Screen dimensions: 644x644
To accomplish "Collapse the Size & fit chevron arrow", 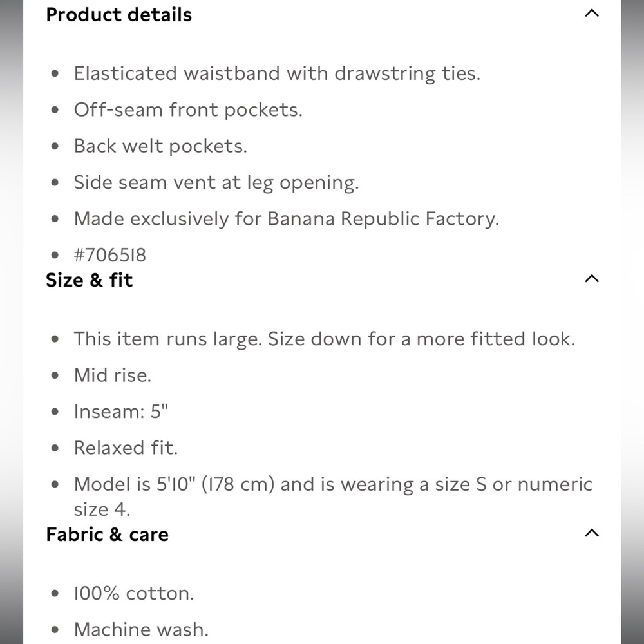I will click(591, 278).
